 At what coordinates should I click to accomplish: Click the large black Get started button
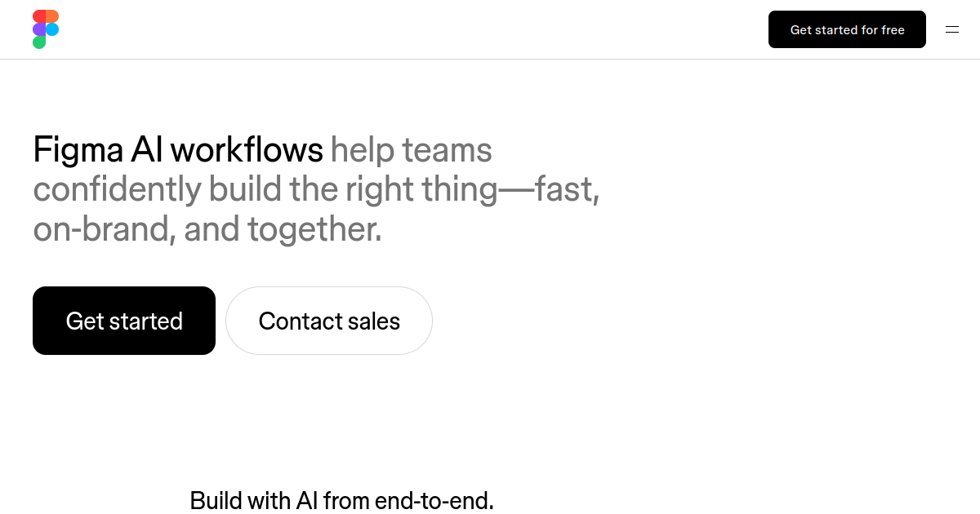click(x=124, y=321)
